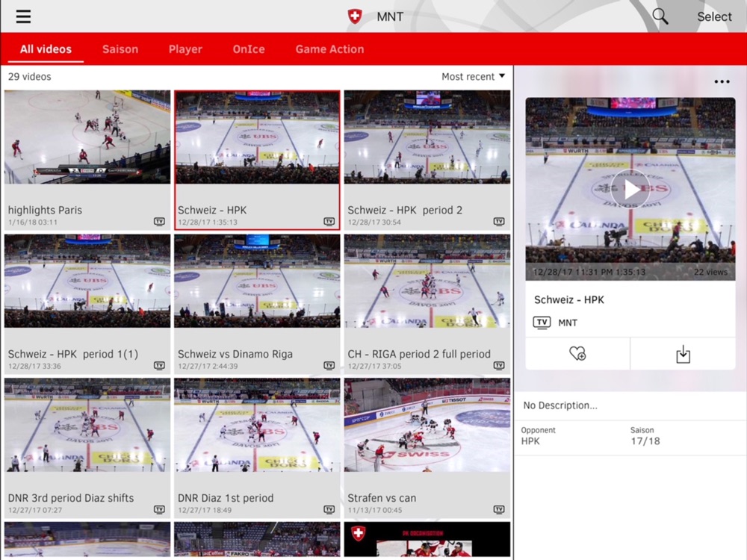This screenshot has height=560, width=747.
Task: Open the DNR 3rd period Diaz shifts thumbnail
Action: point(87,426)
